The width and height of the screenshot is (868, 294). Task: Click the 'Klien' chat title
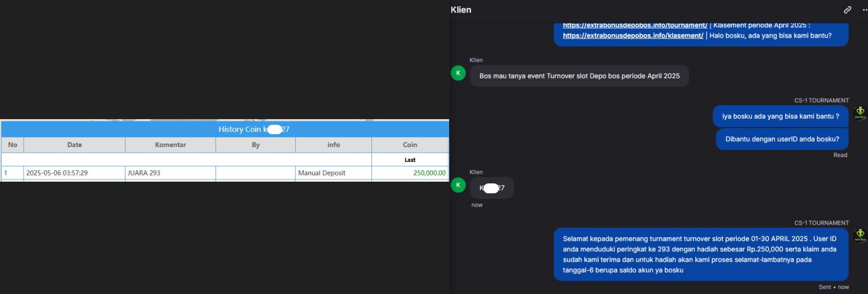click(x=461, y=10)
